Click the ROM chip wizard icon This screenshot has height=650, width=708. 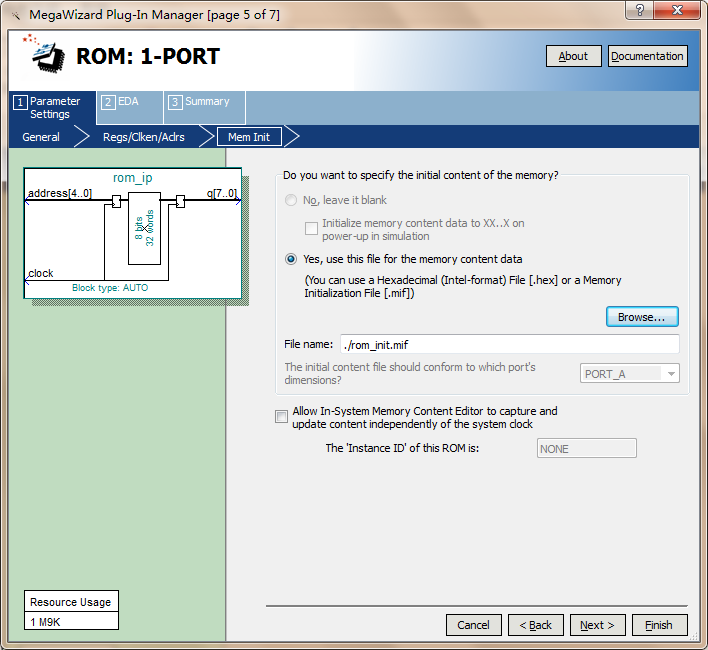tap(45, 55)
